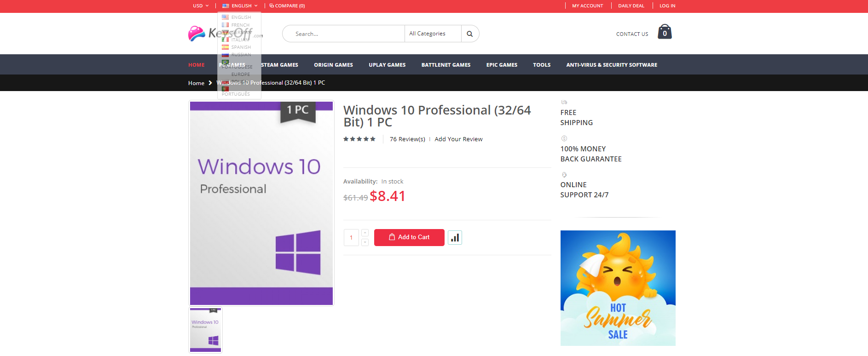The image size is (868, 356).
Task: Focus the quantity input field
Action: coord(351,238)
